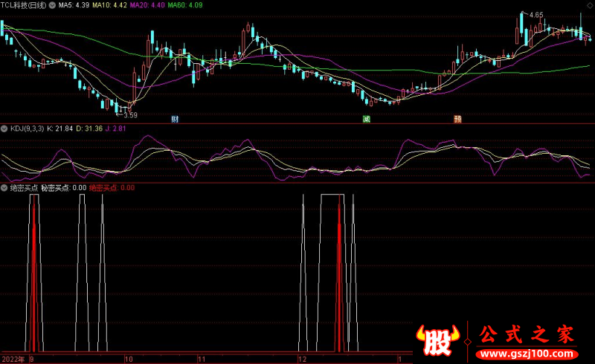The width and height of the screenshot is (595, 364).
Task: Click the green 减 event marker icon
Action: (366, 119)
